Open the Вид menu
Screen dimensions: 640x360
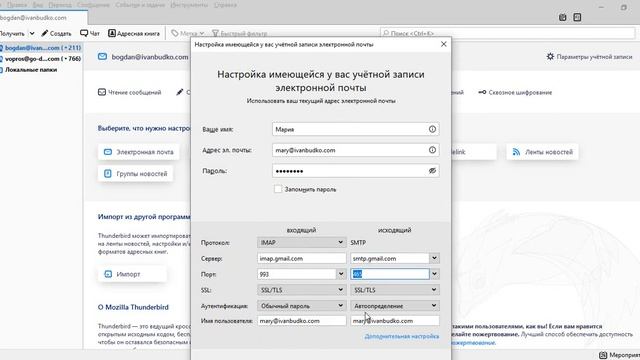(38, 5)
